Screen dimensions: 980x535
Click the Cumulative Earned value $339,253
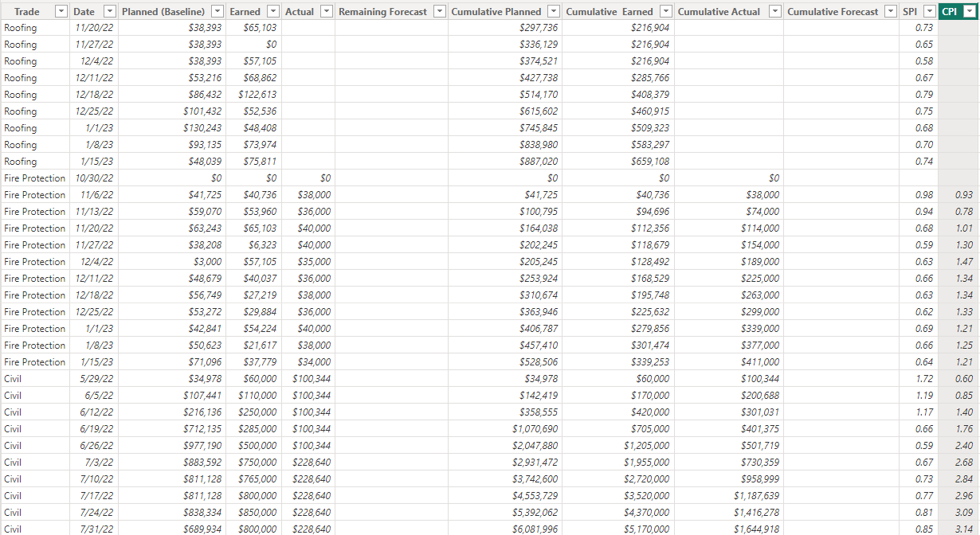pyautogui.click(x=650, y=362)
